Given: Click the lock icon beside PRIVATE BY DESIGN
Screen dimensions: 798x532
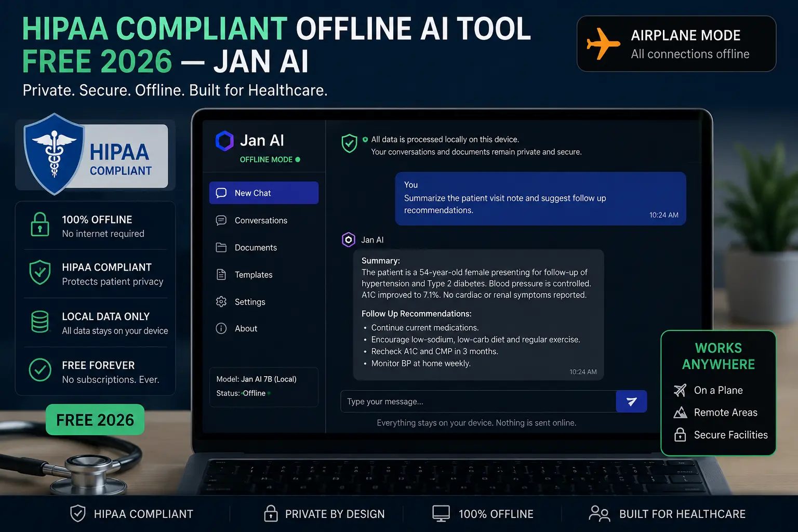Looking at the screenshot, I should point(271,513).
